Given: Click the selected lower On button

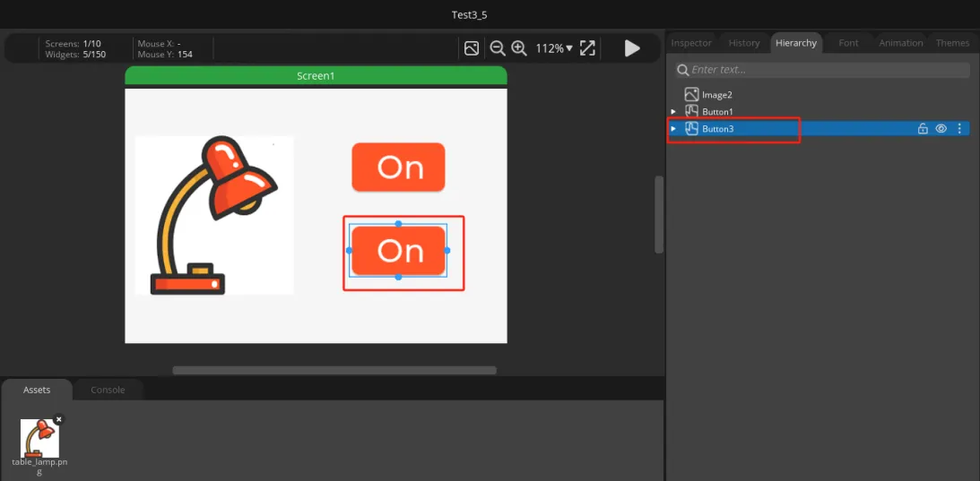Looking at the screenshot, I should tap(398, 251).
